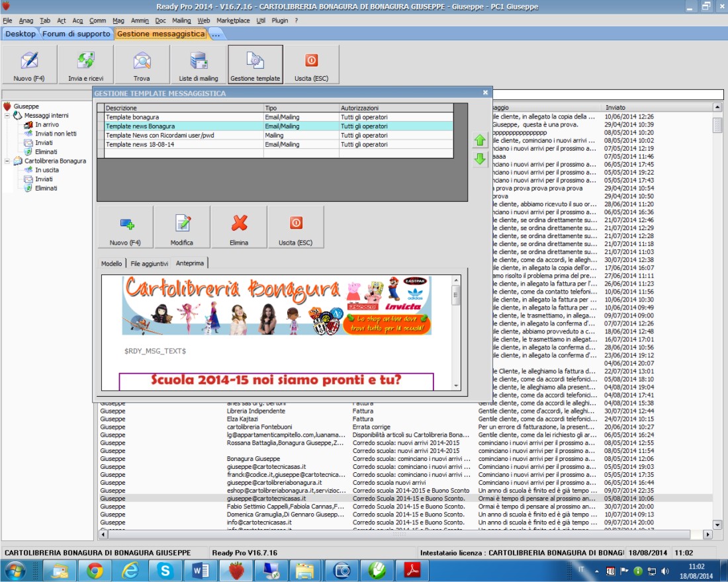The height and width of the screenshot is (582, 728).
Task: Click preview pane scroll down arrow
Action: tap(456, 386)
